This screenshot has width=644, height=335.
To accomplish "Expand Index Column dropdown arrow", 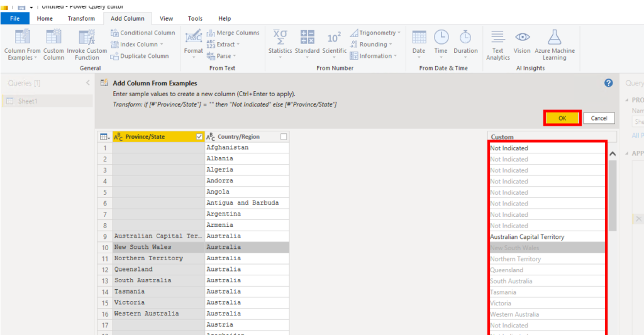I will 162,45.
